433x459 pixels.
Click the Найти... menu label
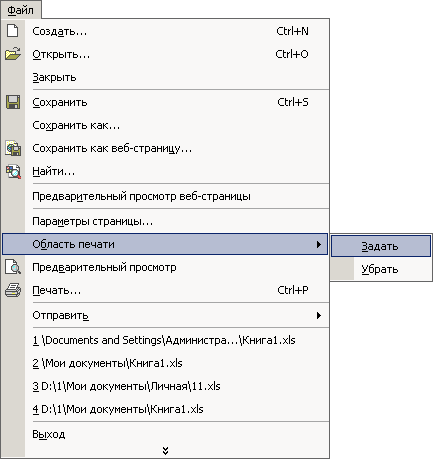pyautogui.click(x=53, y=171)
